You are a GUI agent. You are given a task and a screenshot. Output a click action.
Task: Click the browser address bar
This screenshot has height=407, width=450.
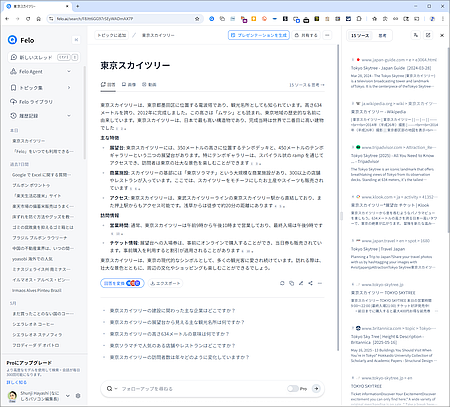pos(123,19)
